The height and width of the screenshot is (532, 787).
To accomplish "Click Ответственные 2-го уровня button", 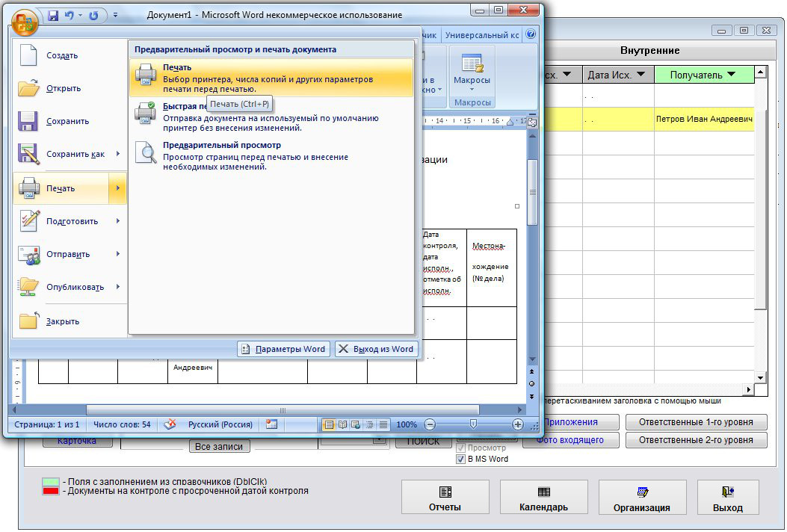I will (696, 440).
